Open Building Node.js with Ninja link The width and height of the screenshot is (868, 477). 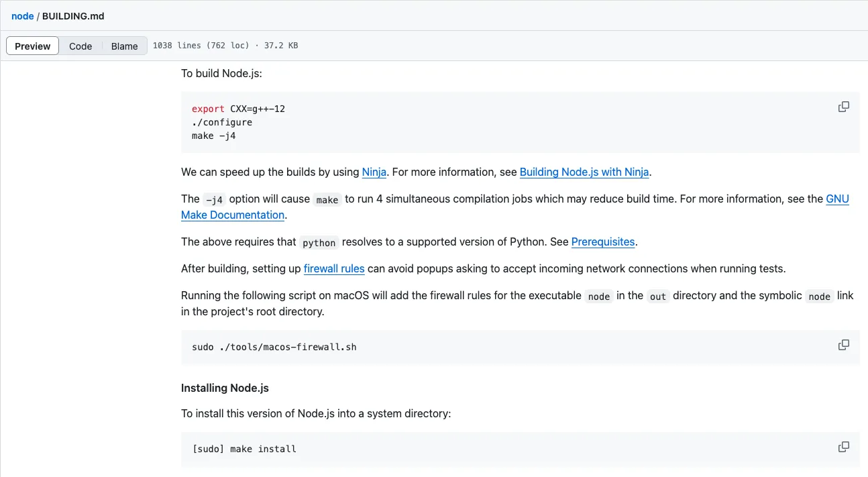pyautogui.click(x=584, y=172)
